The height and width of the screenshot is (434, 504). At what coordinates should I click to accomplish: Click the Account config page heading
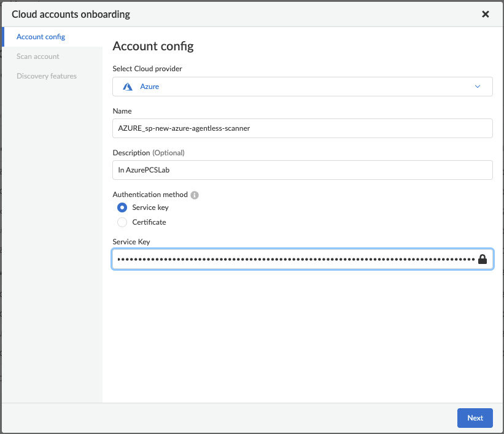click(x=153, y=46)
